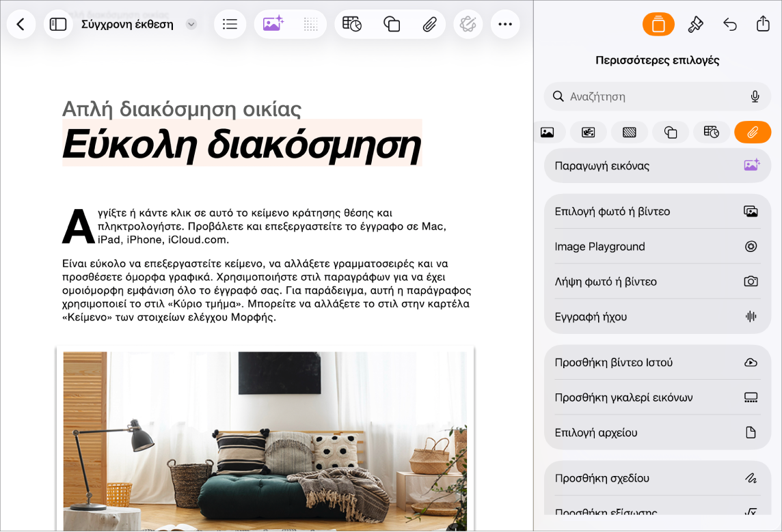Open the share icon

pyautogui.click(x=763, y=23)
